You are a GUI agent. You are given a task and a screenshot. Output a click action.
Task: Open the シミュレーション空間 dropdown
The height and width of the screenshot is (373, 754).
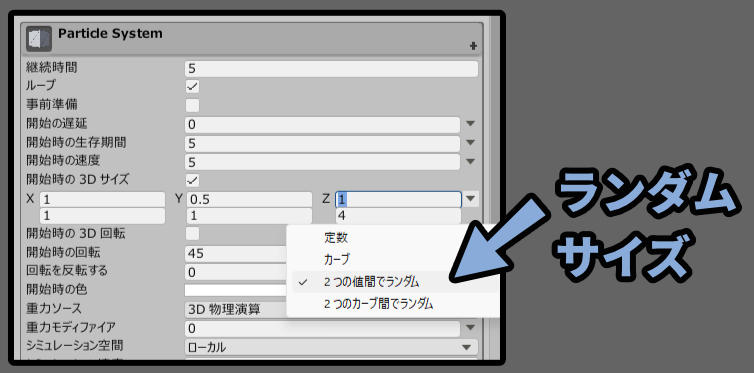pyautogui.click(x=331, y=347)
